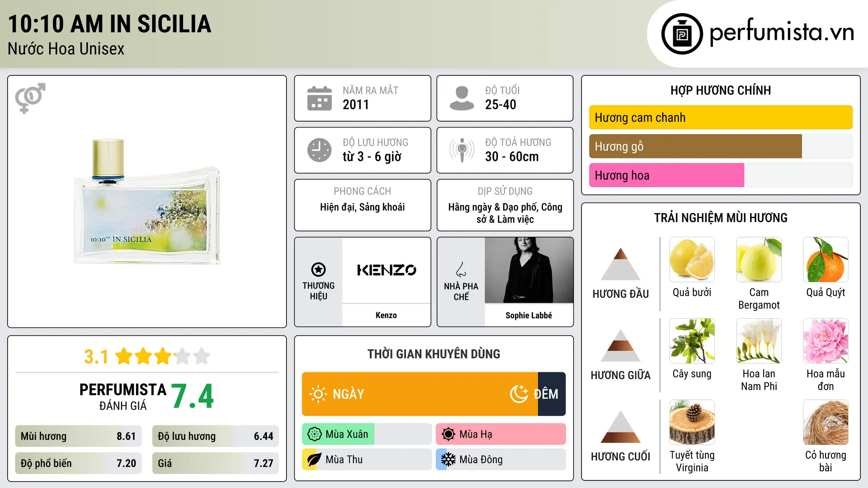Click the Hương hoa pink bar
This screenshot has width=868, height=488.
667,175
